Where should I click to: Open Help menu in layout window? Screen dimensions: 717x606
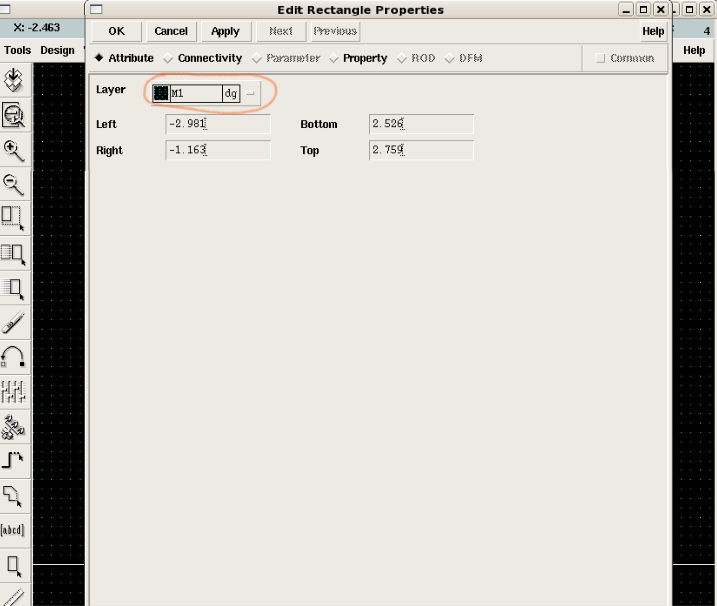694,50
